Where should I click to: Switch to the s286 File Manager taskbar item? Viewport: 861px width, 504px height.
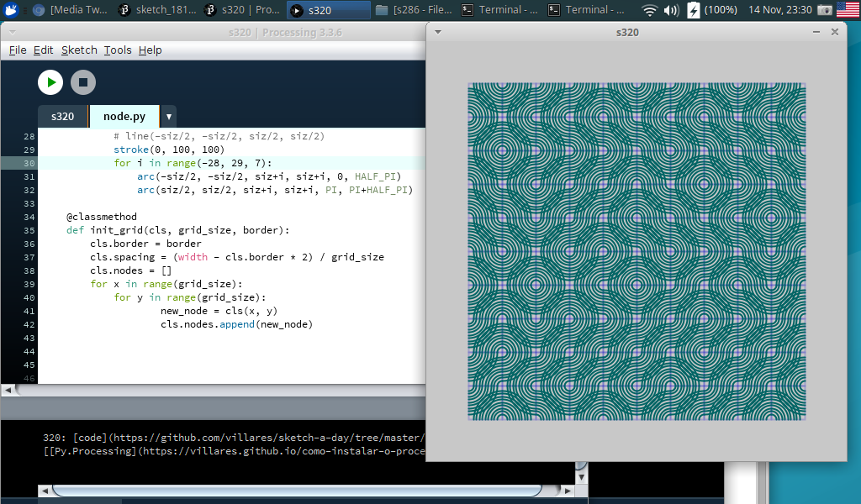tap(415, 10)
